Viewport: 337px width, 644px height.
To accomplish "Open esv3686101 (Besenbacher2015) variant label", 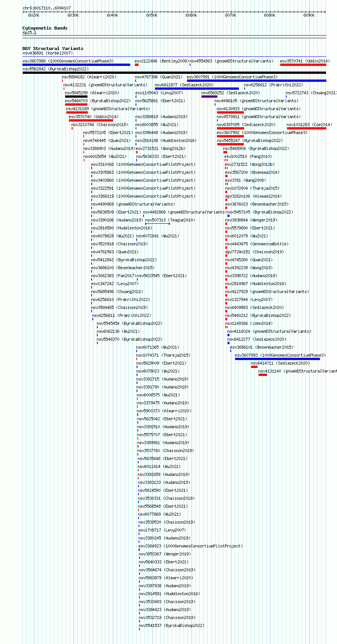I will (262, 347).
